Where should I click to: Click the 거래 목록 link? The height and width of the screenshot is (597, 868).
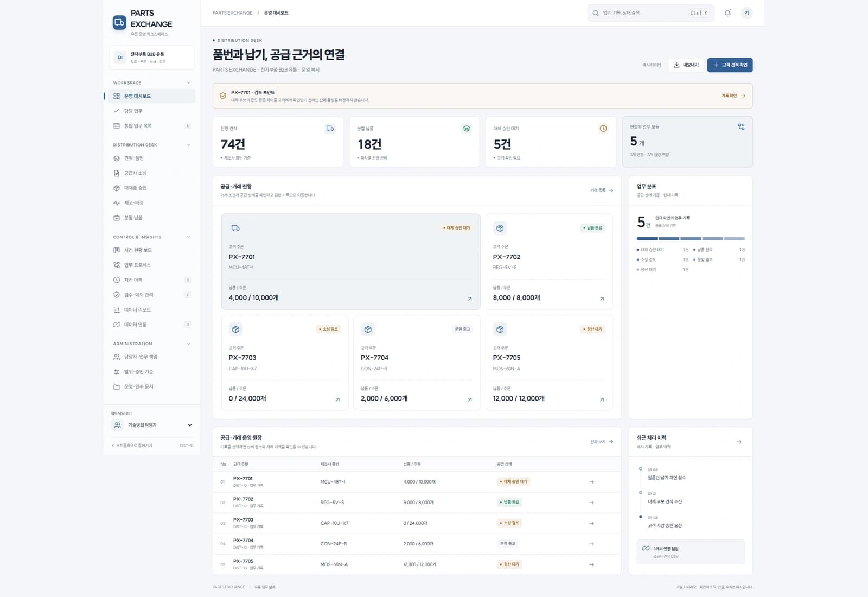[602, 190]
